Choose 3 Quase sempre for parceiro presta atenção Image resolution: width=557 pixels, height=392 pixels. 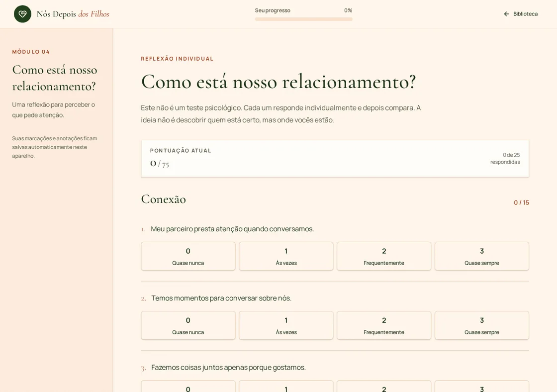(482, 256)
